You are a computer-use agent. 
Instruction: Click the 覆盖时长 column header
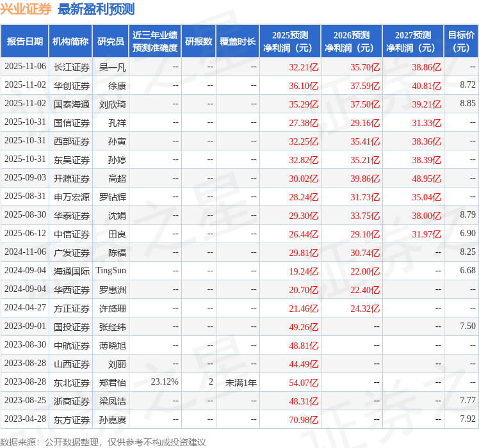tap(238, 42)
